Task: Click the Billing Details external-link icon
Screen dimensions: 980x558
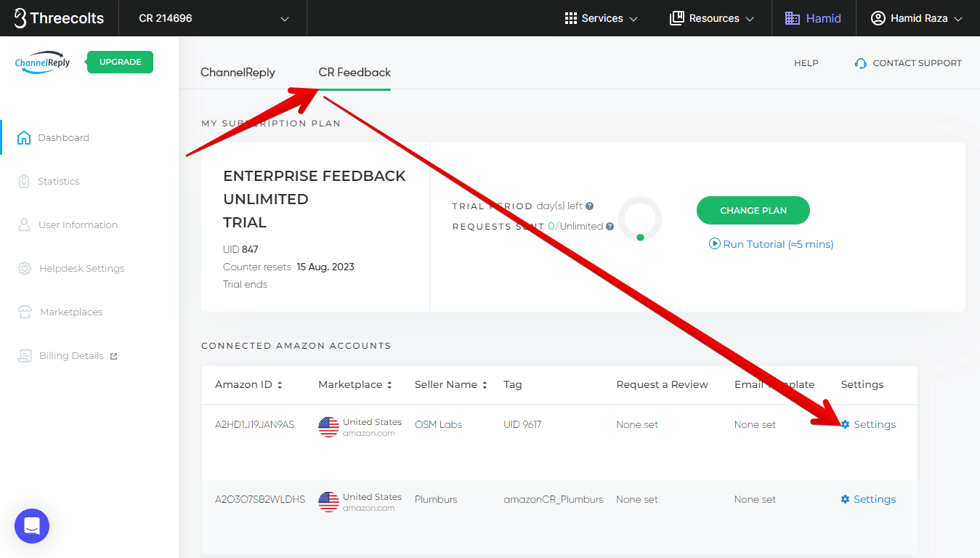Action: 113,356
